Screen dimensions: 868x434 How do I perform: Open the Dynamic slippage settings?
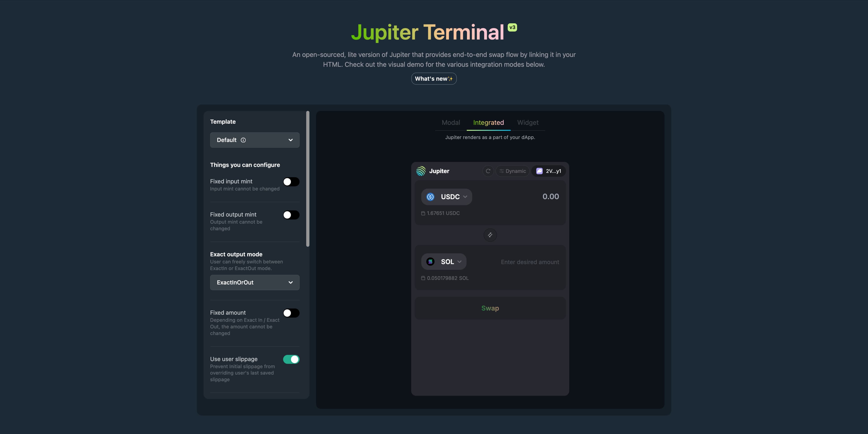coord(512,171)
